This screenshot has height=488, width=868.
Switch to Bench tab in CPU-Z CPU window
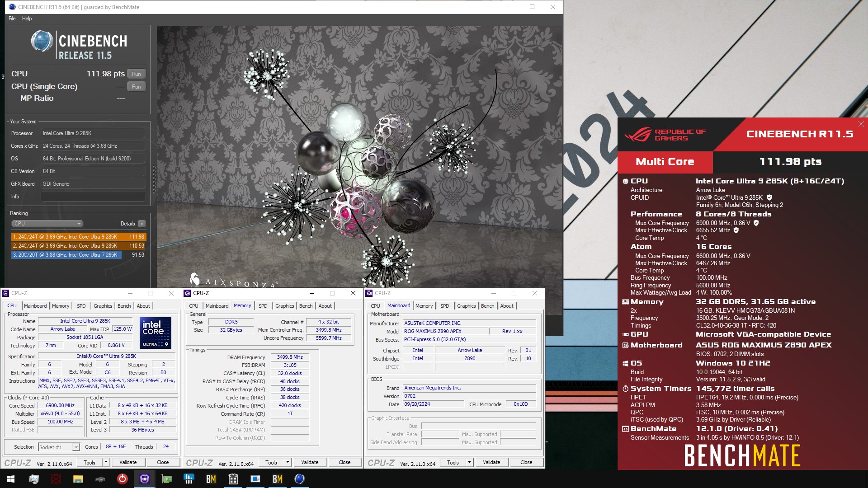[124, 306]
